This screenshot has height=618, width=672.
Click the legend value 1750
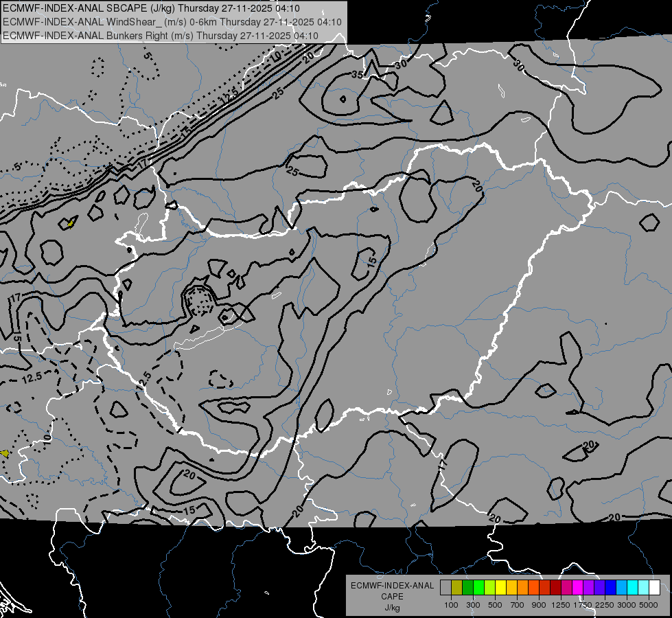[583, 605]
